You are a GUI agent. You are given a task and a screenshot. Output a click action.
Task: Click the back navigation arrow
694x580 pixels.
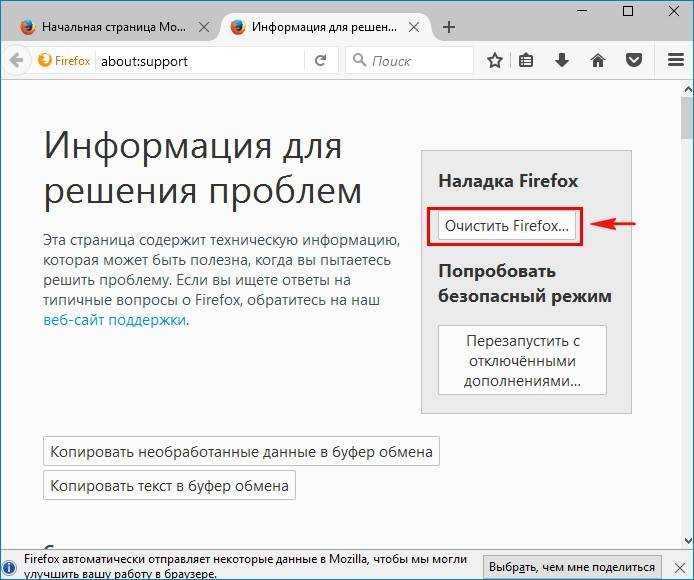16,60
